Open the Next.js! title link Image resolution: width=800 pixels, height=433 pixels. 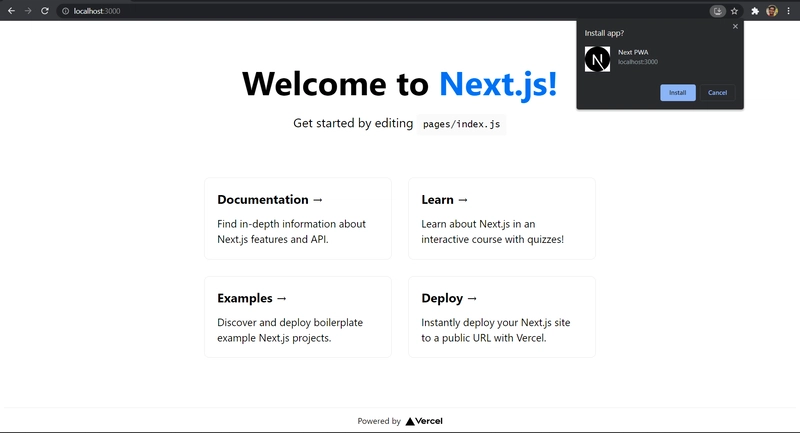click(x=498, y=84)
